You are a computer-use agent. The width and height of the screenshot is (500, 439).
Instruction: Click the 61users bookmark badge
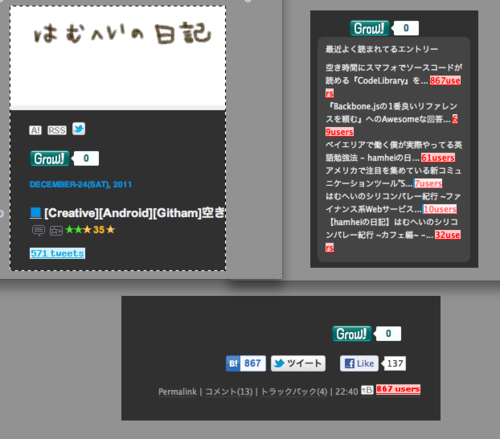click(438, 158)
